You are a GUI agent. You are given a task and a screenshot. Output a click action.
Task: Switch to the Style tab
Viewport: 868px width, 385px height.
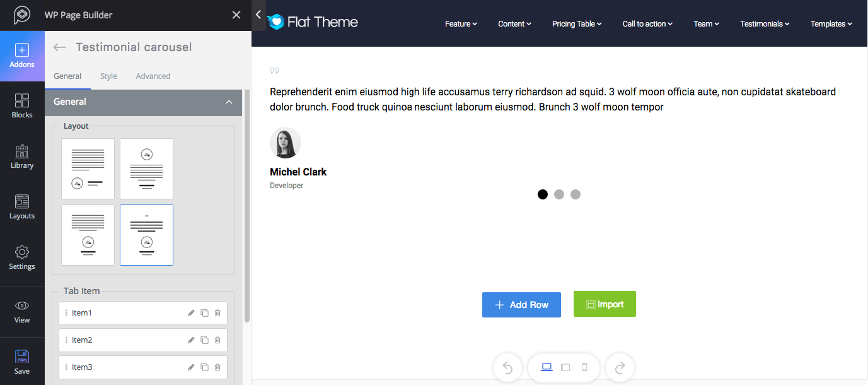[108, 76]
